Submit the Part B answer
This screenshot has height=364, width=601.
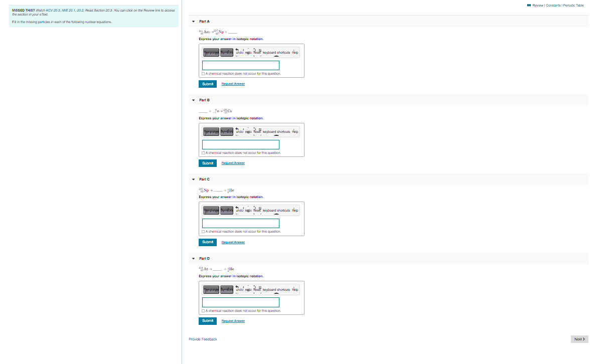(208, 163)
